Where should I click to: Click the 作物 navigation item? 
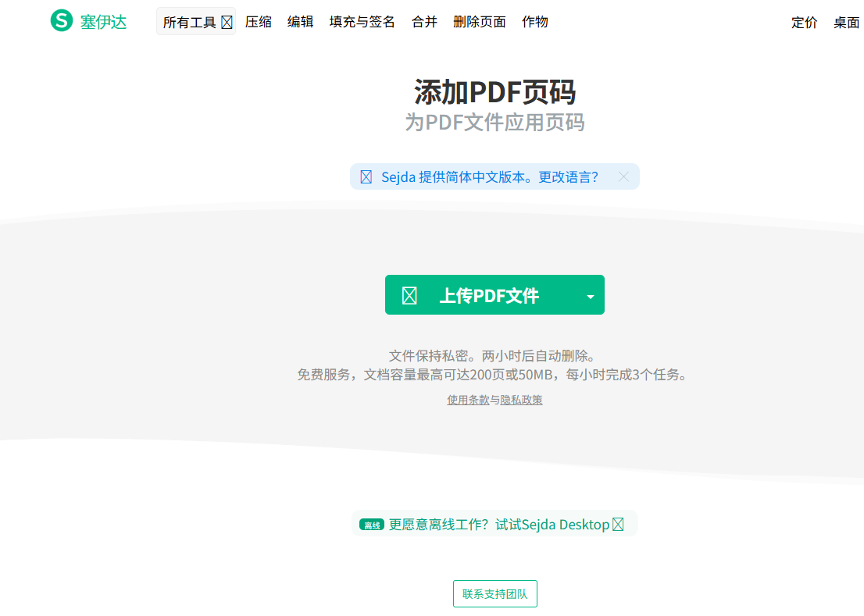[x=535, y=22]
